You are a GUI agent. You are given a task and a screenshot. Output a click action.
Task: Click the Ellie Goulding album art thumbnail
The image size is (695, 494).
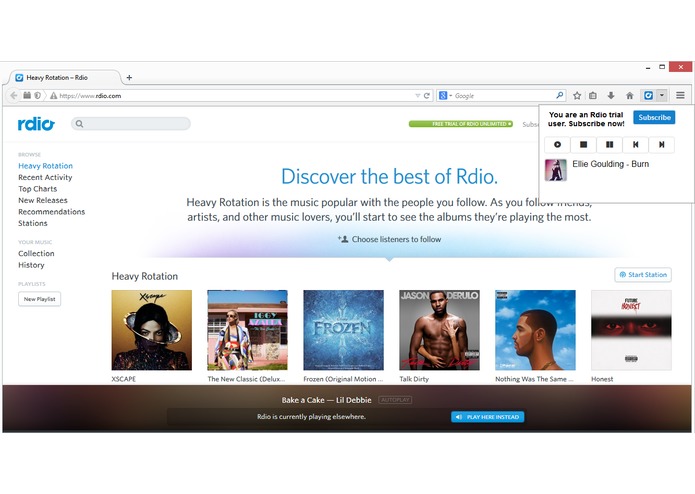(556, 170)
